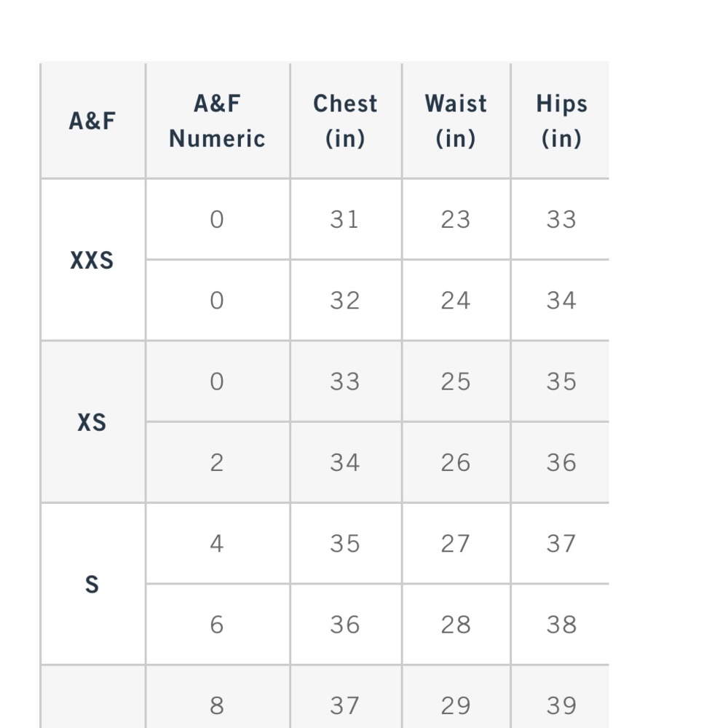Select the Waist (in) column header

tap(456, 121)
